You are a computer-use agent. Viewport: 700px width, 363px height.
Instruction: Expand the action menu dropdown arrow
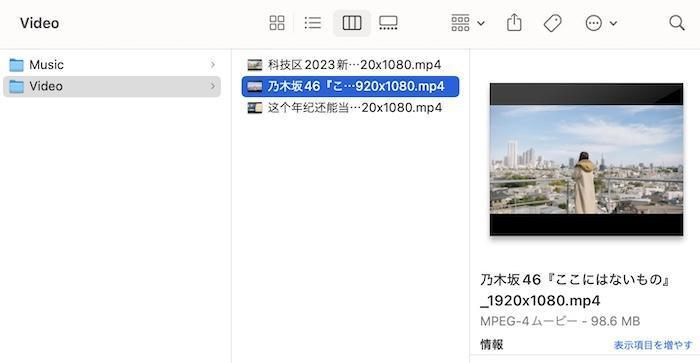pos(613,23)
